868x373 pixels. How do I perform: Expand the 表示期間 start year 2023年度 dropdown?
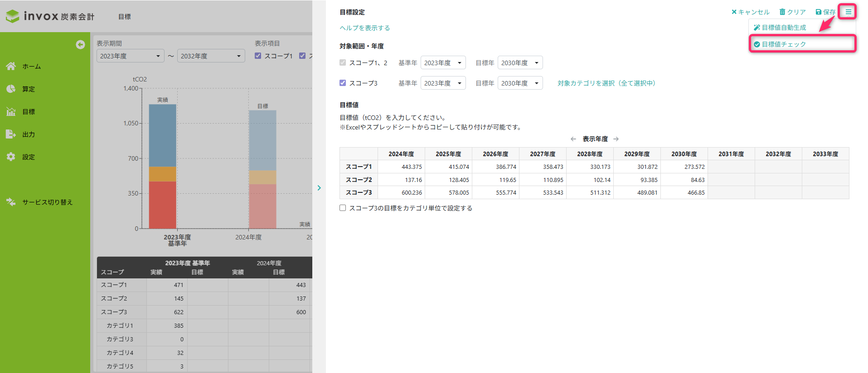tap(130, 56)
